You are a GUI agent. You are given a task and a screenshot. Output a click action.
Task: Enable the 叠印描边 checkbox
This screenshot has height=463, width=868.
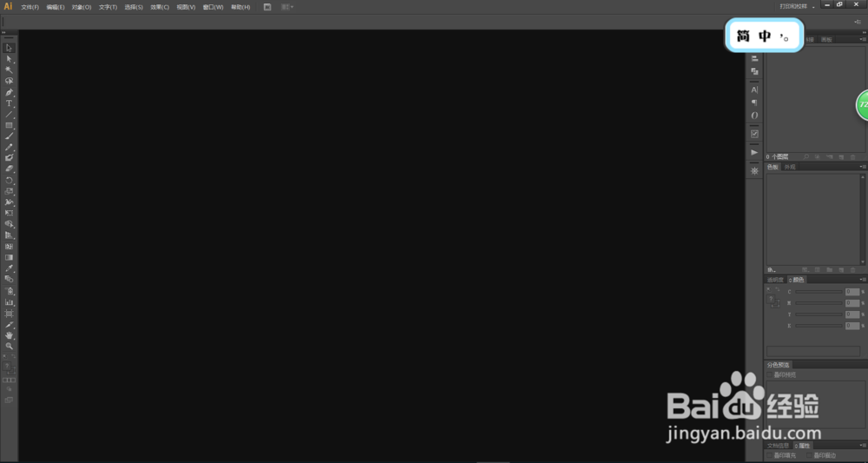(809, 455)
